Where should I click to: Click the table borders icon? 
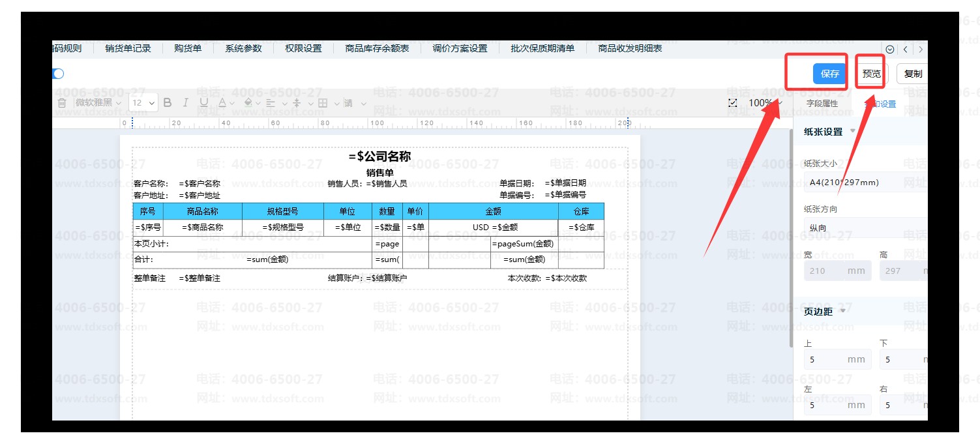324,103
